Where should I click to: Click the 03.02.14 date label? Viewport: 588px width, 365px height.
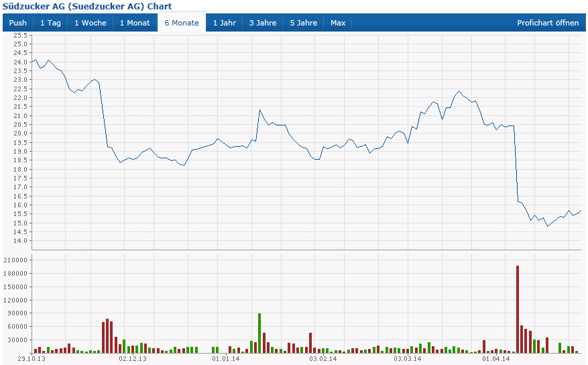(x=323, y=359)
